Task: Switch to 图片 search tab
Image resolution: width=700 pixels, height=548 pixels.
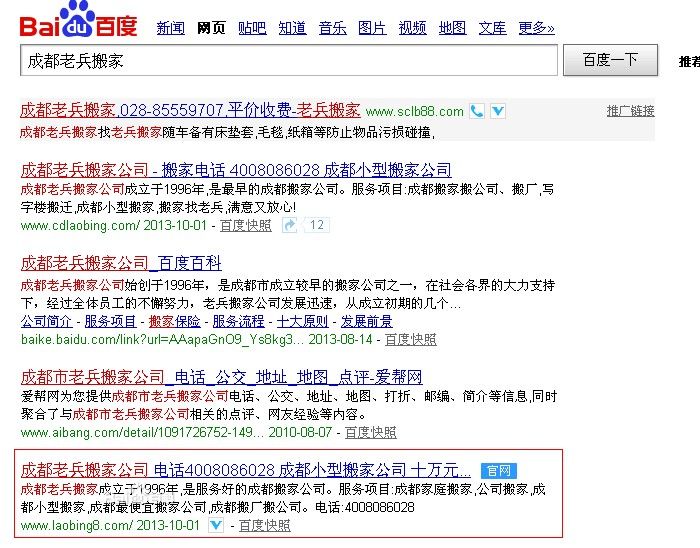Action: 372,28
